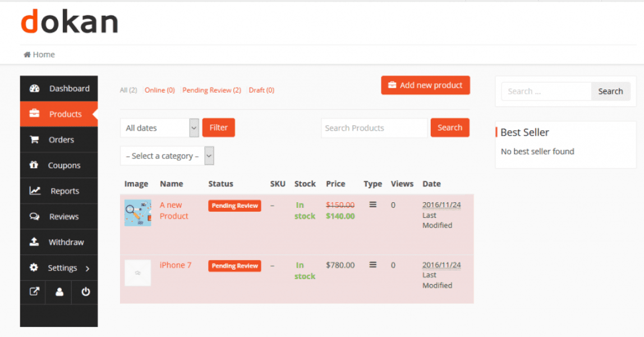Click the Search Products input field
Viewport: 644px width, 337px height.
click(x=374, y=128)
